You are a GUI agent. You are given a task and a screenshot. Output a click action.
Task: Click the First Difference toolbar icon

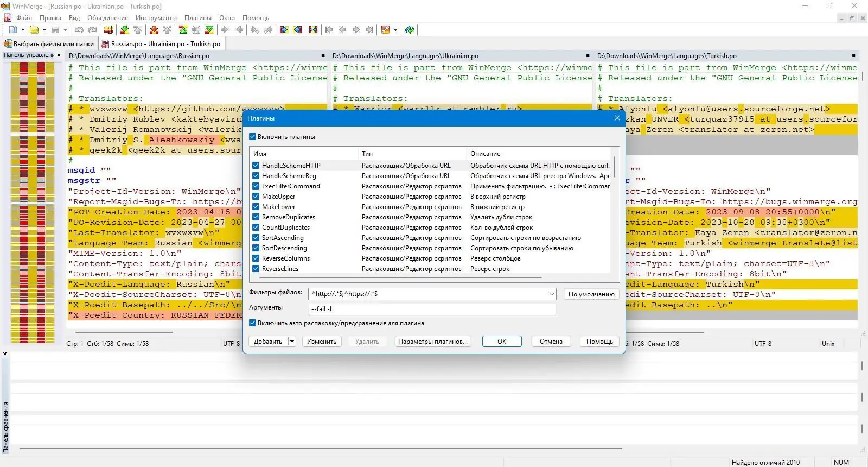[183, 30]
